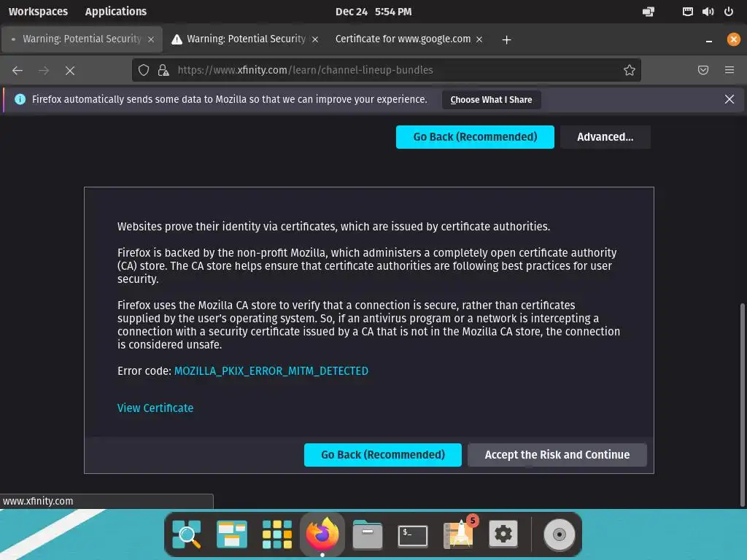The width and height of the screenshot is (747, 560).
Task: Dismiss the Mozilla data notification bar
Action: click(x=729, y=99)
